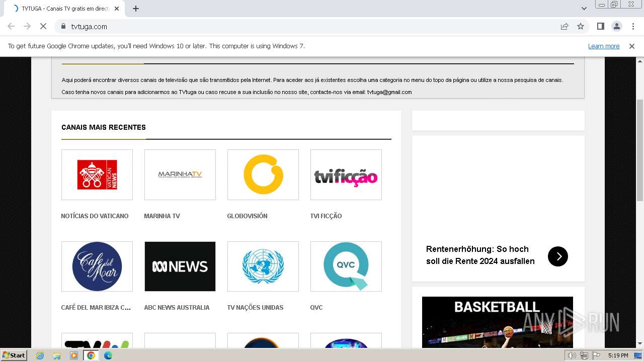Click the browser forward arrow
The image size is (644, 362).
click(x=27, y=26)
